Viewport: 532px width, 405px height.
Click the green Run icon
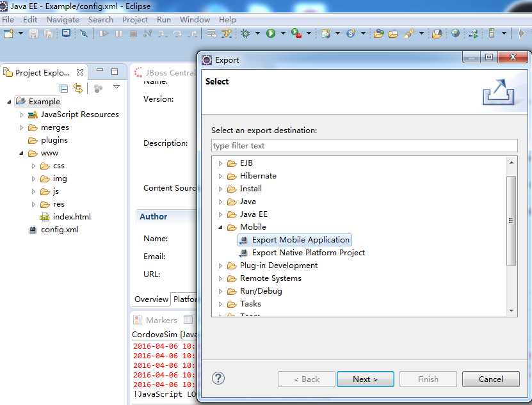tap(271, 33)
